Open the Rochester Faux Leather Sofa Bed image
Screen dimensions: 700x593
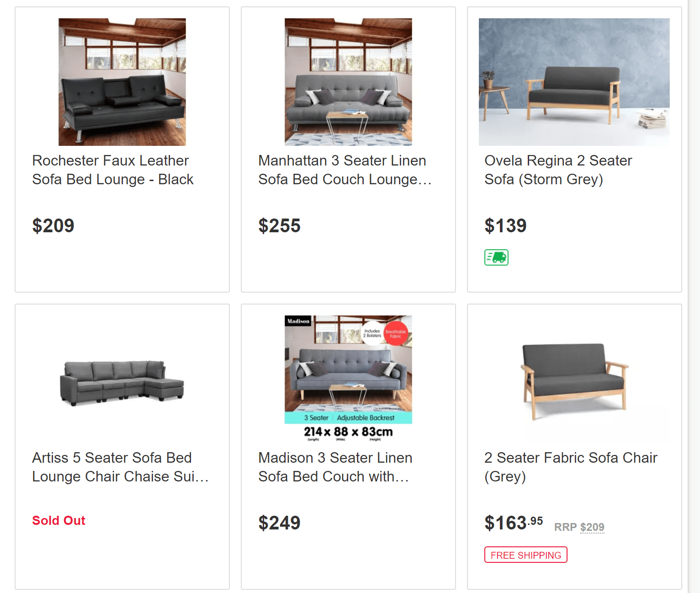[x=122, y=82]
